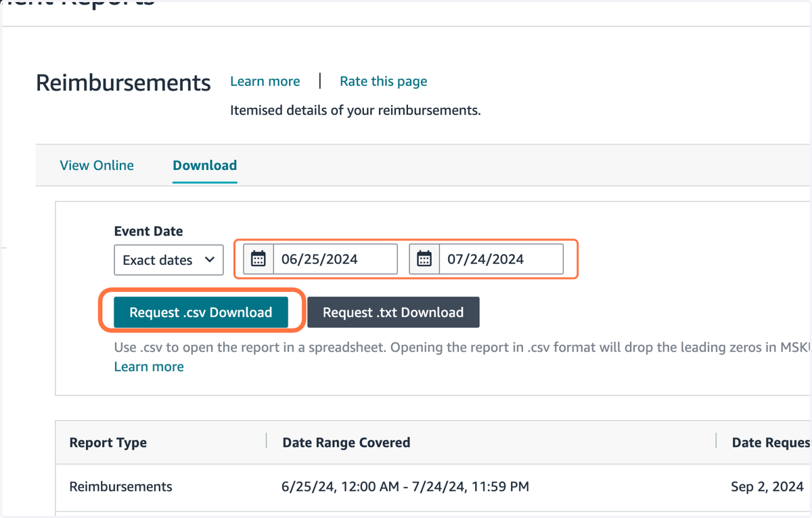The width and height of the screenshot is (812, 518).
Task: Select the Date Range Covered column header
Action: tap(346, 443)
